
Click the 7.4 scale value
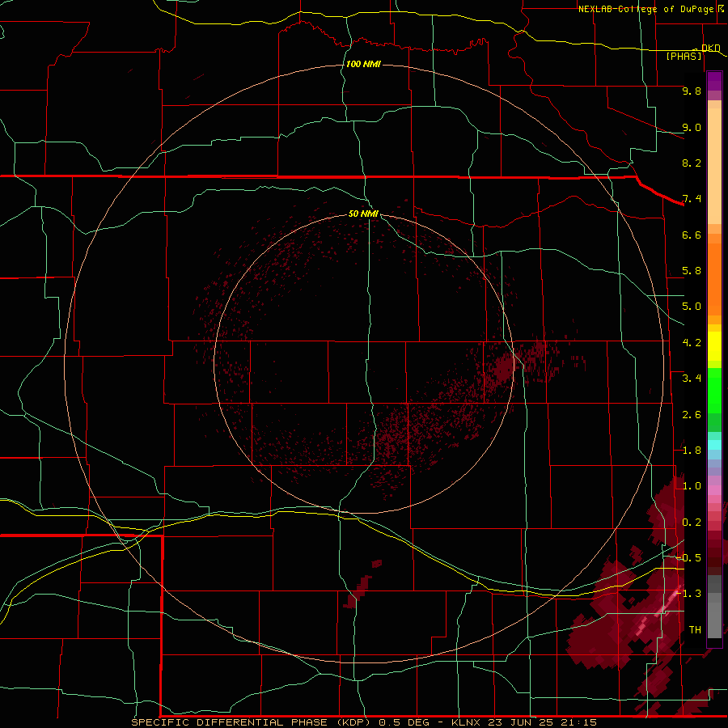[x=692, y=199]
